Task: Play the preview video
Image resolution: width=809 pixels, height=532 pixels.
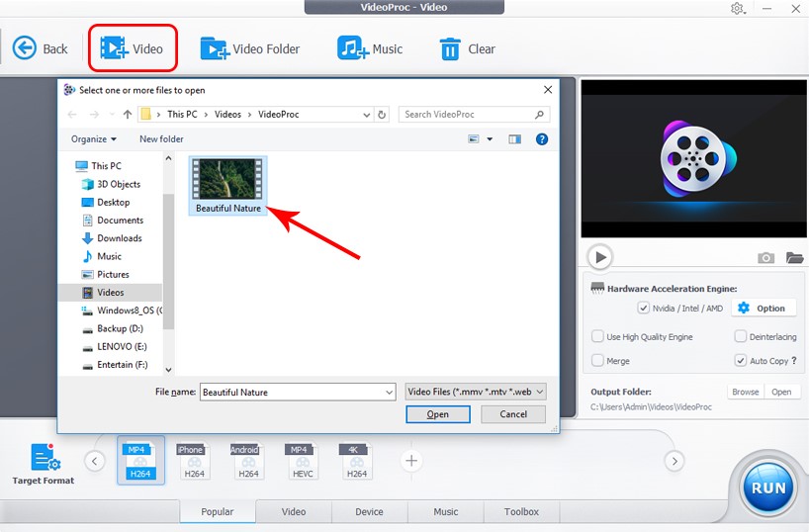Action: point(600,257)
